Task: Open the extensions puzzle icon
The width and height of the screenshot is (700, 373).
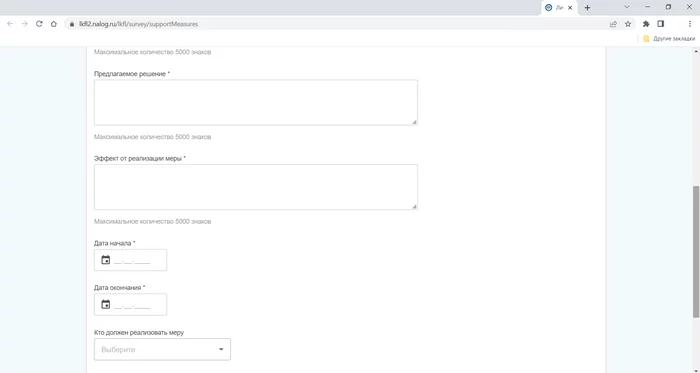Action: pyautogui.click(x=646, y=24)
